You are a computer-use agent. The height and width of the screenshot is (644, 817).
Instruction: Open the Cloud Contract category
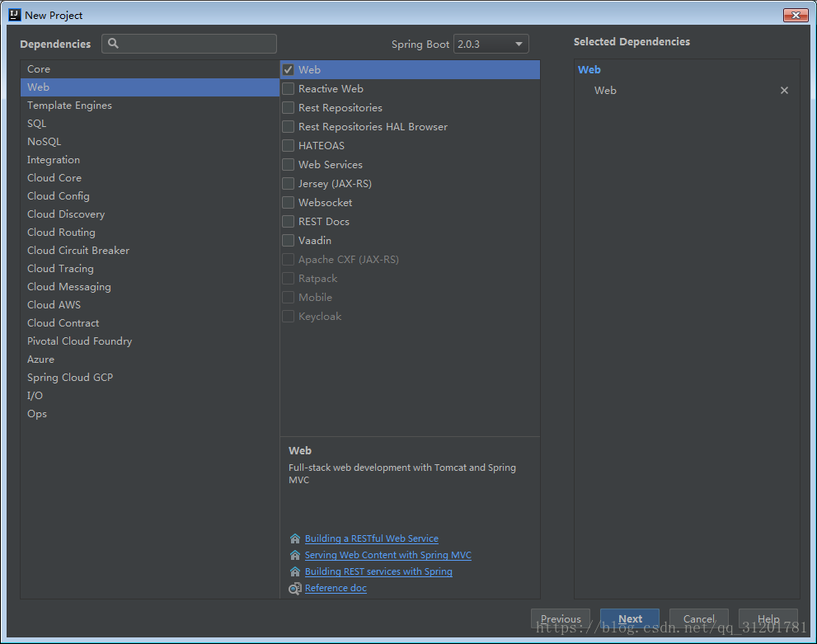149,323
